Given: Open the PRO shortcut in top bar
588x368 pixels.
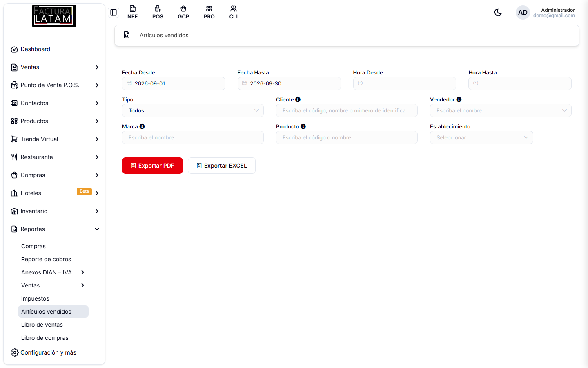Looking at the screenshot, I should [x=209, y=12].
